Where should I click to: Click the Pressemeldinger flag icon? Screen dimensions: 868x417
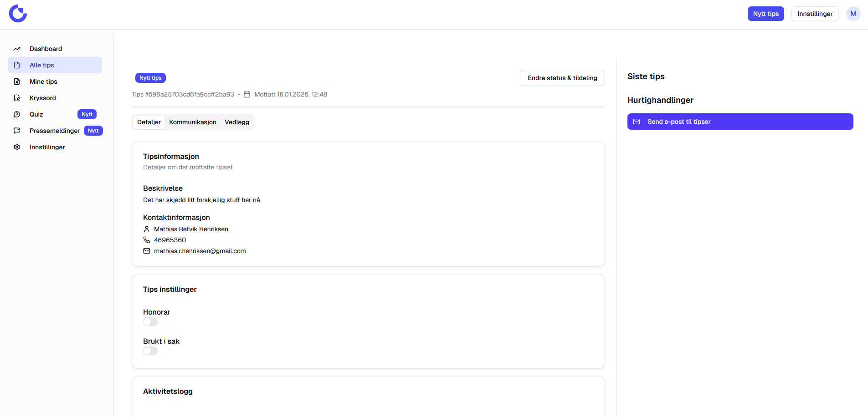17,131
